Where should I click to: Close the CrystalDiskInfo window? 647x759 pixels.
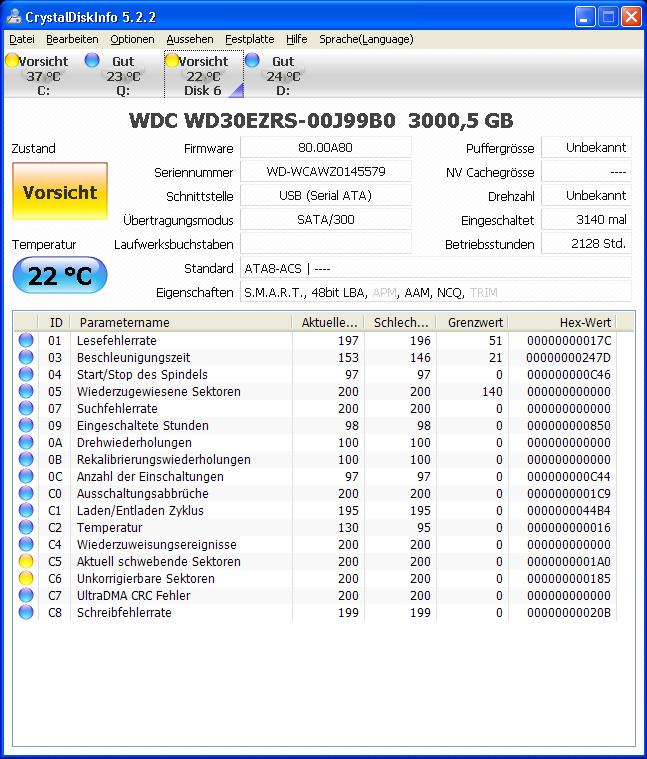coord(632,17)
